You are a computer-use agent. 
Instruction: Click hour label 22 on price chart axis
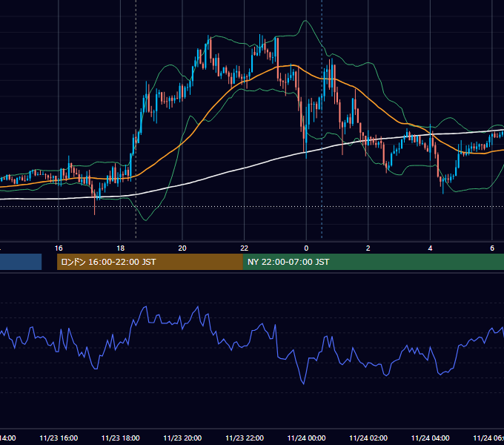pyautogui.click(x=245, y=248)
